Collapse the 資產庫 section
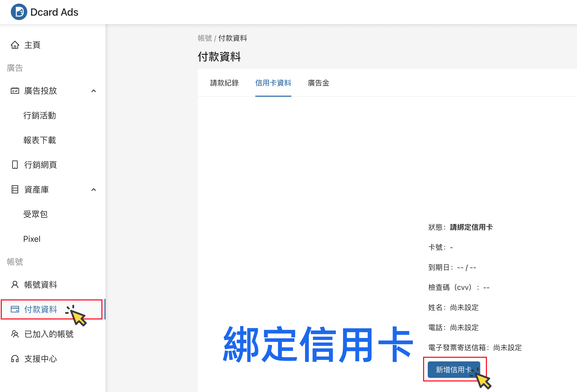The height and width of the screenshot is (392, 577). click(94, 190)
